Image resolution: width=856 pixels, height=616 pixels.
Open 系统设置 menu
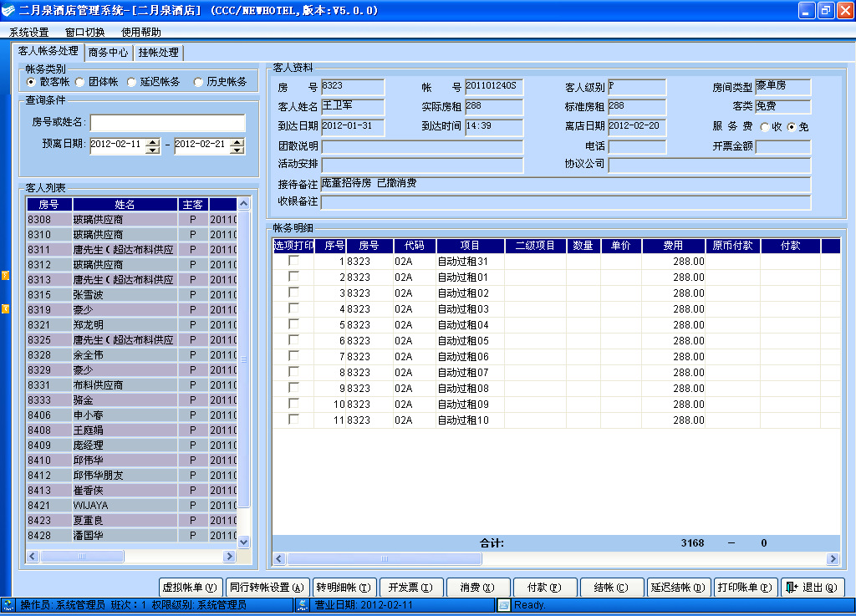(29, 33)
